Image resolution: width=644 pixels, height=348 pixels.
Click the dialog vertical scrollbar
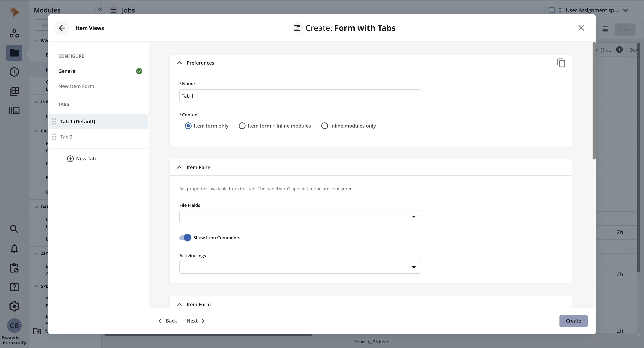tap(594, 101)
